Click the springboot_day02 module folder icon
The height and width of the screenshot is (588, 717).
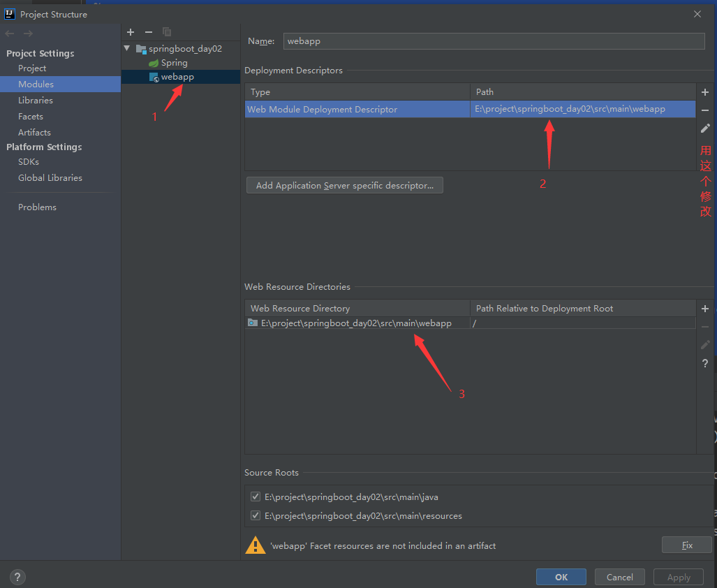point(141,49)
